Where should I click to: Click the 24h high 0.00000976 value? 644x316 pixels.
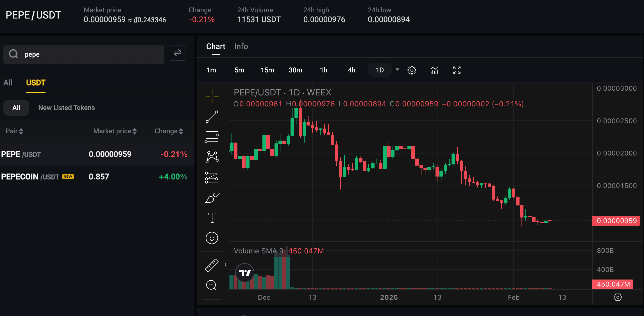324,19
